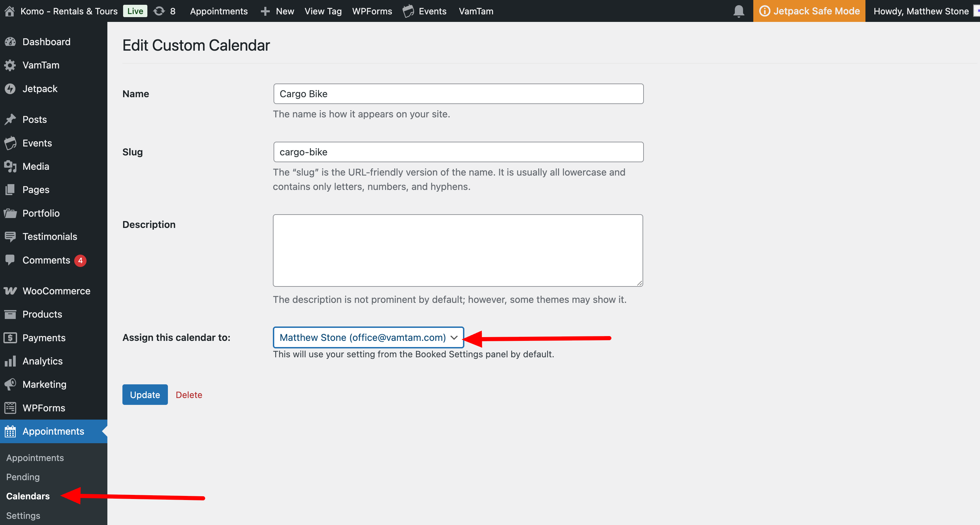
Task: Go to the Pending appointments submenu
Action: coord(23,477)
